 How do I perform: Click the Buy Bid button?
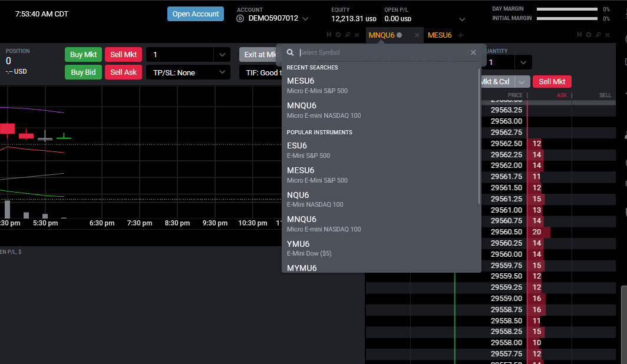point(83,72)
